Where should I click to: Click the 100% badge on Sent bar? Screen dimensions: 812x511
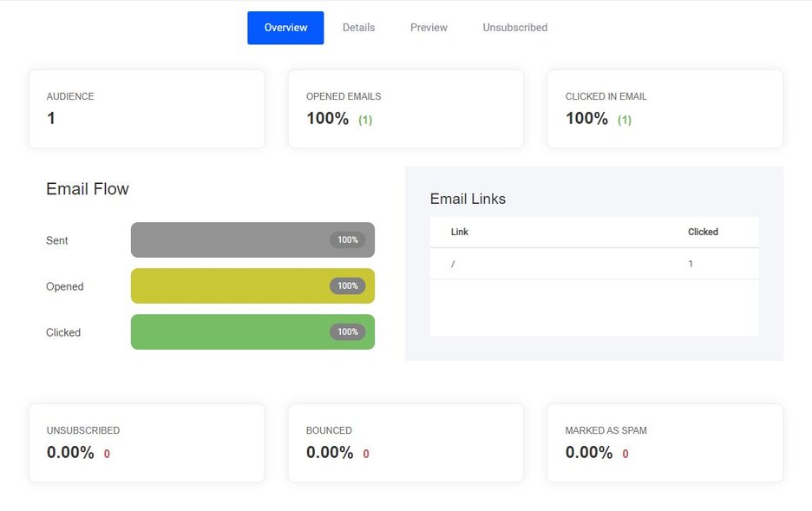(x=348, y=239)
